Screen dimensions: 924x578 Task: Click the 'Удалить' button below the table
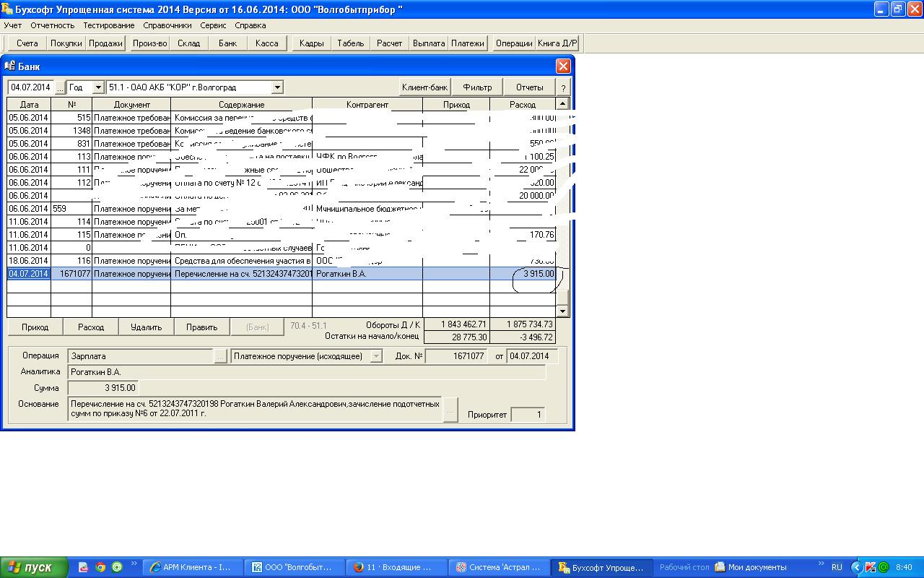[146, 327]
